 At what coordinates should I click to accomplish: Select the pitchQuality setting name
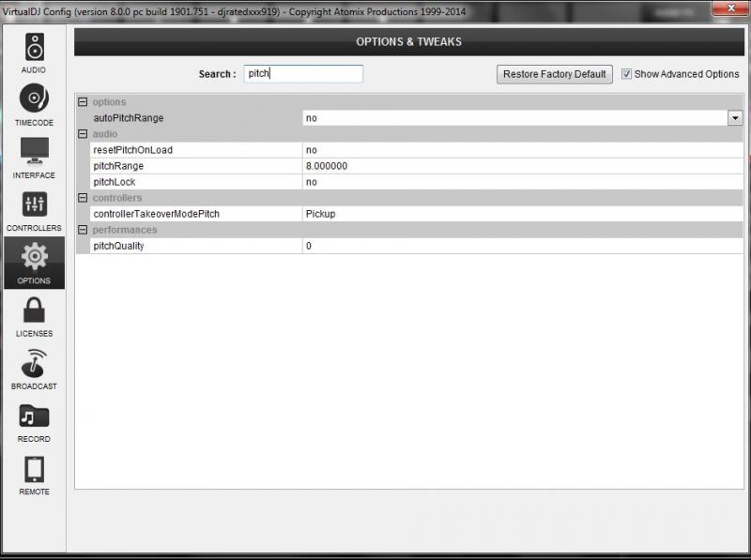coord(118,246)
